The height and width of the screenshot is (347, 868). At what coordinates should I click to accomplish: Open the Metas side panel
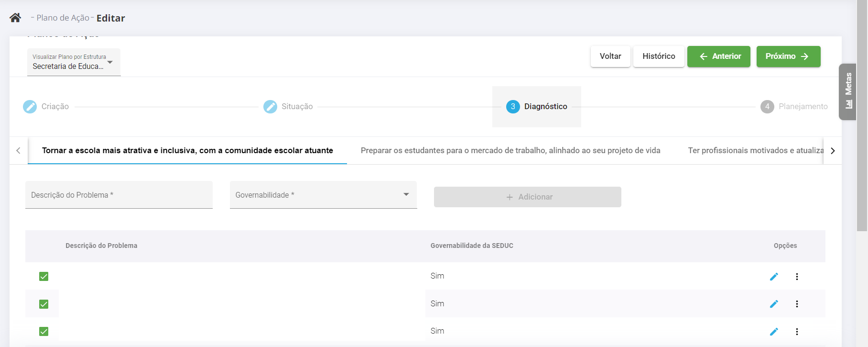[848, 91]
